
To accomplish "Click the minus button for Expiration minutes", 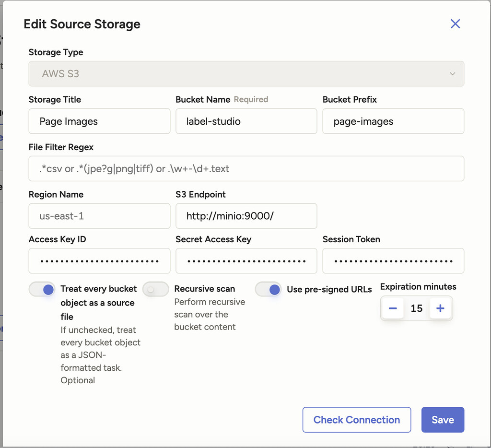I will tap(393, 308).
